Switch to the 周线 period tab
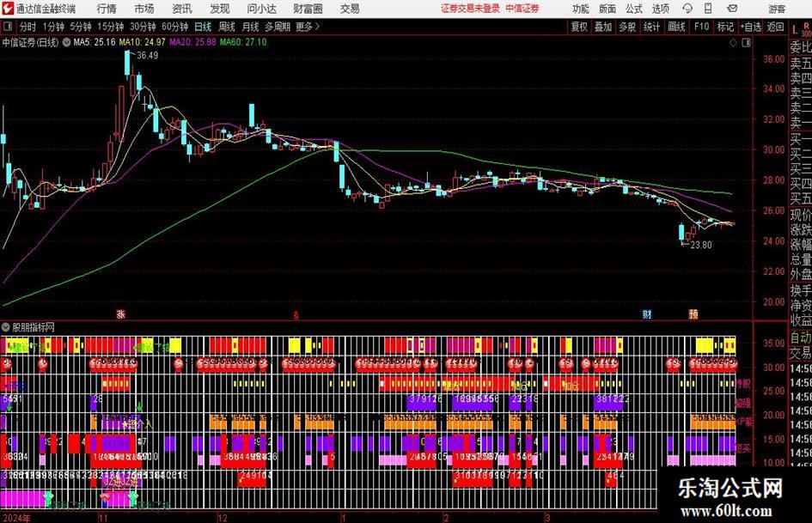This screenshot has width=812, height=523. [x=227, y=27]
